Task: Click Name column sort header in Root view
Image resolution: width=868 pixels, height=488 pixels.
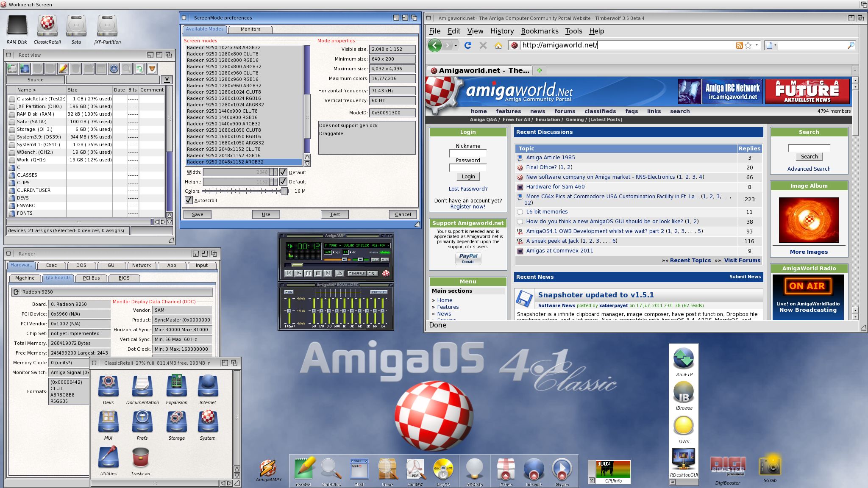Action: (41, 90)
